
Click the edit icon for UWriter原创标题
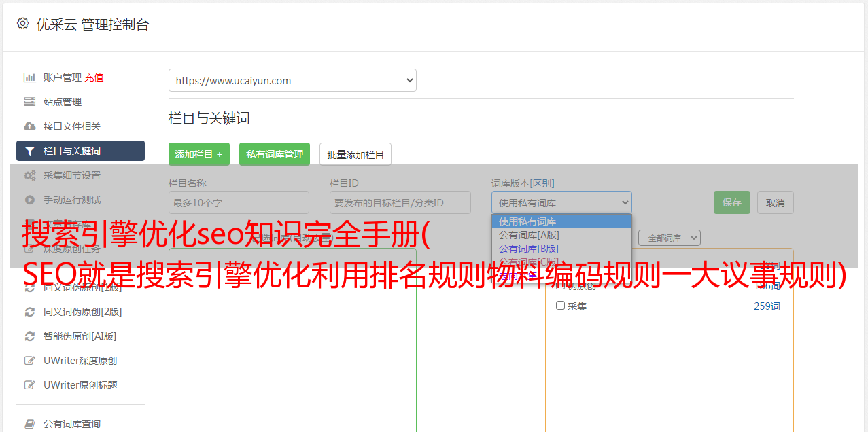29,385
